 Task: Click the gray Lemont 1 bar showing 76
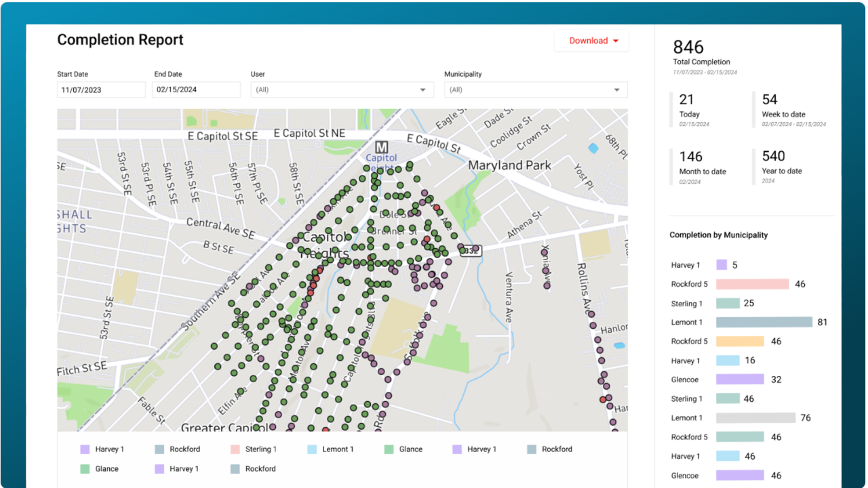click(x=755, y=418)
